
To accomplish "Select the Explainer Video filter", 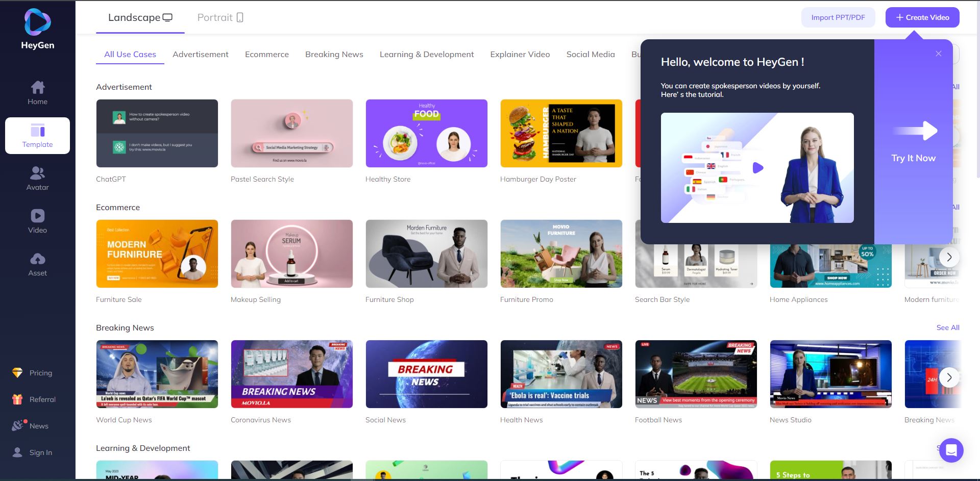I will click(520, 54).
